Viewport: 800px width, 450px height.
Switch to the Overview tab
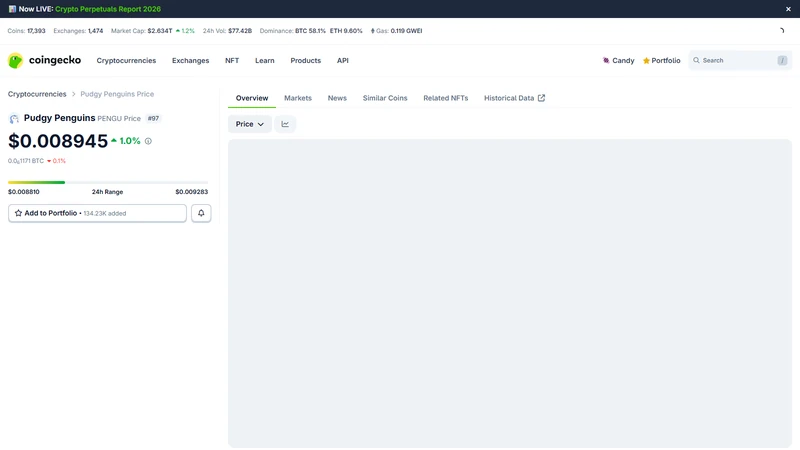click(252, 98)
